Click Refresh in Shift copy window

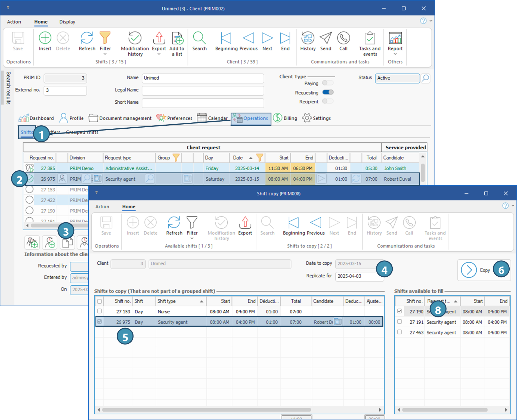point(174,223)
